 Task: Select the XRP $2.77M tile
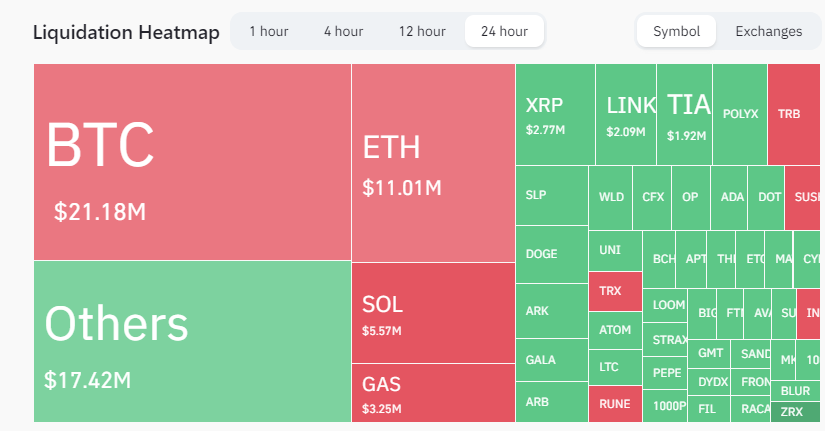tap(555, 114)
